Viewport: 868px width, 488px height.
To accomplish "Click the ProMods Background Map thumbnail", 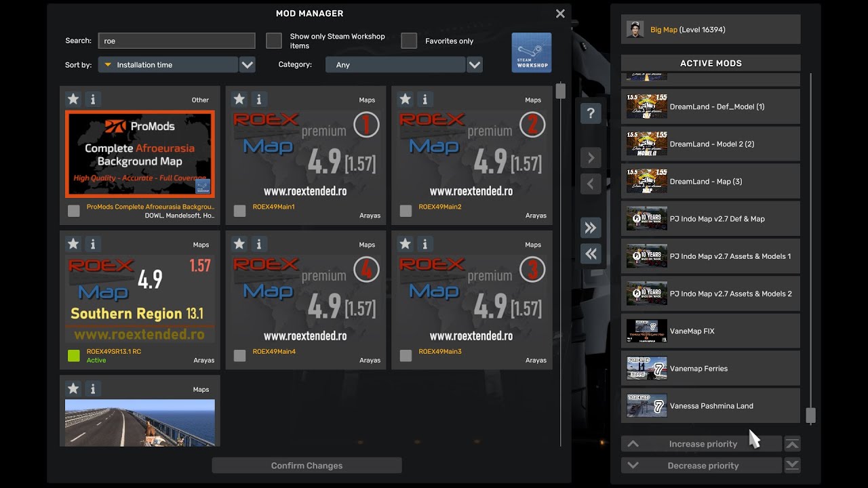I will coord(140,155).
